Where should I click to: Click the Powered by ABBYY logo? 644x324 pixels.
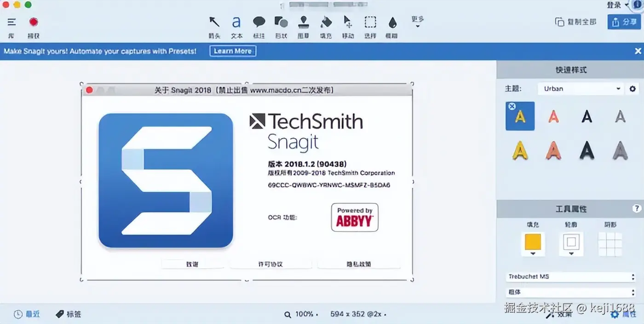pyautogui.click(x=355, y=217)
